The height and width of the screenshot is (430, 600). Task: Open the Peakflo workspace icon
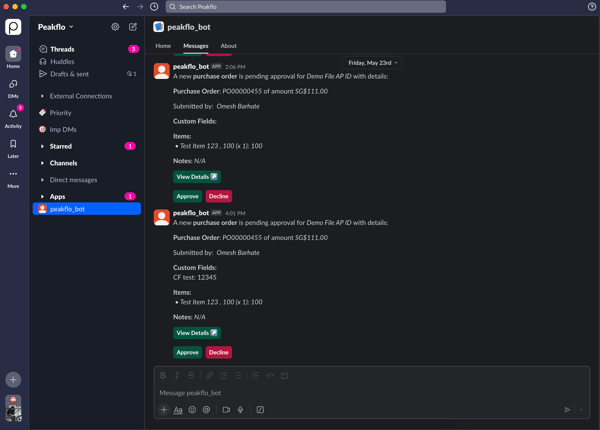[x=13, y=27]
